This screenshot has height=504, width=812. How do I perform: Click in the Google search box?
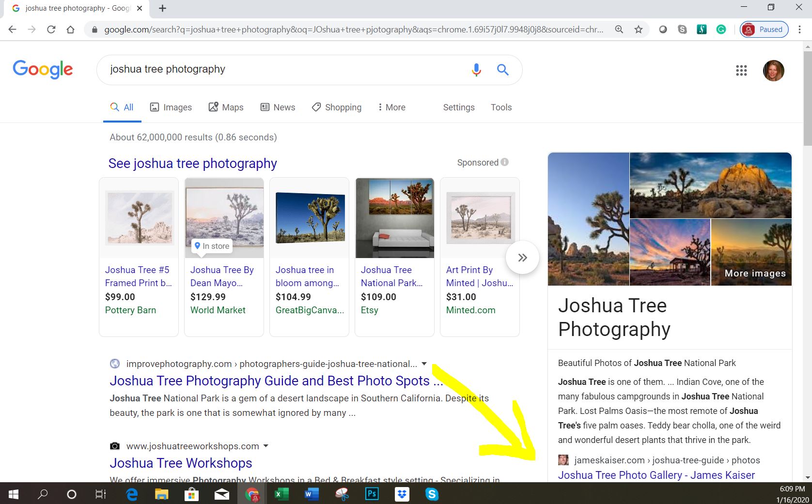(286, 70)
